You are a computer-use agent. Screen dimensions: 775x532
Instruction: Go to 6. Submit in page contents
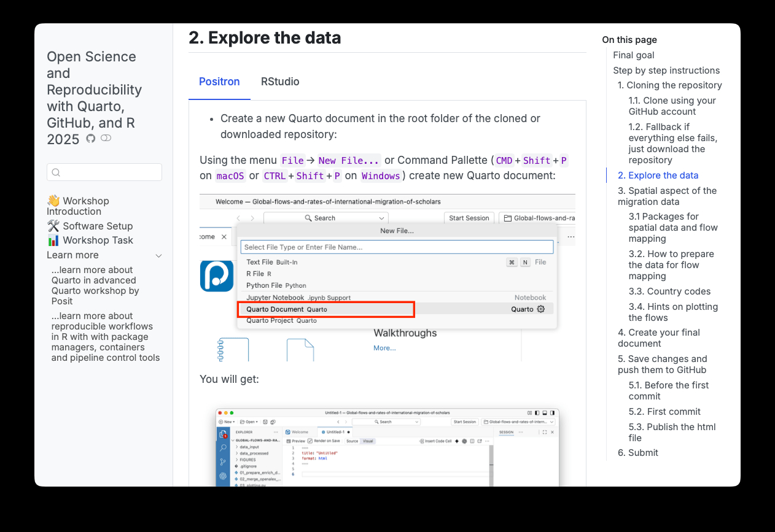pos(637,453)
